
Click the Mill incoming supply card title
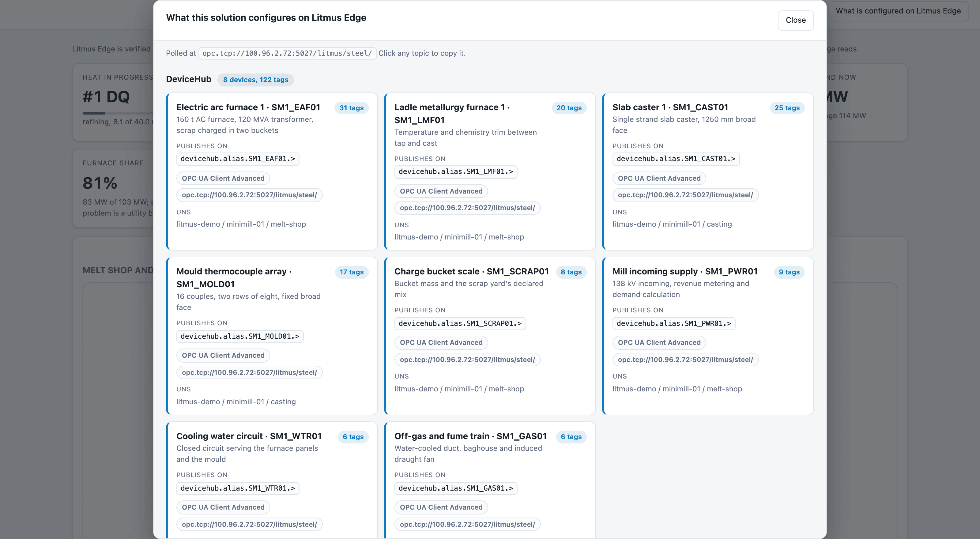pyautogui.click(x=685, y=272)
